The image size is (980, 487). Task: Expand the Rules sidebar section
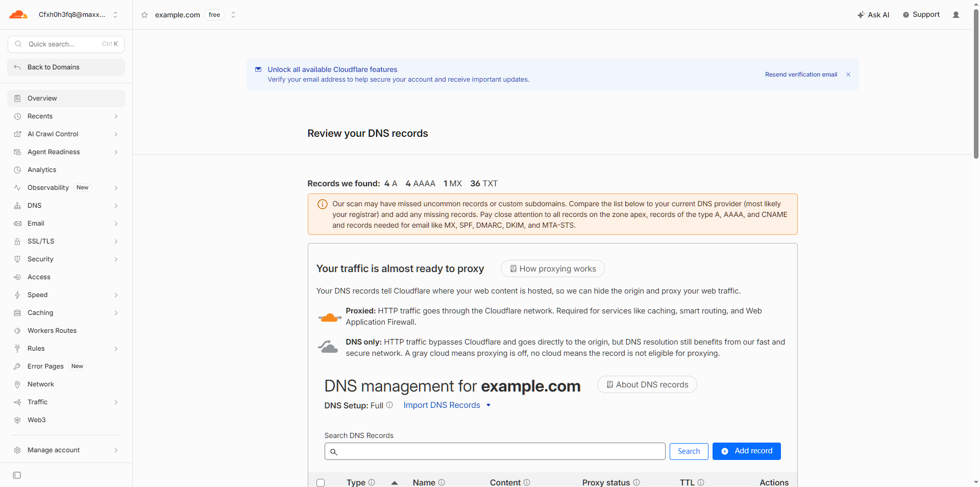(66, 349)
